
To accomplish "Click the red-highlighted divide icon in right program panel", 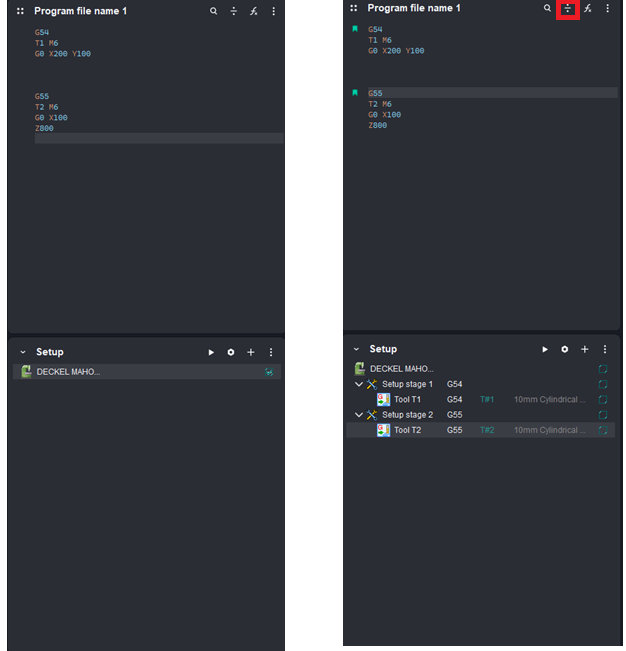I will 568,9.
